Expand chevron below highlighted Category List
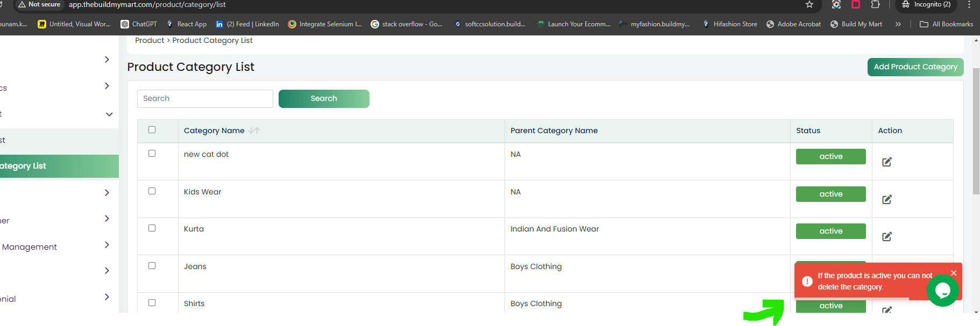Viewport: 980px width, 326px height. coord(107,193)
